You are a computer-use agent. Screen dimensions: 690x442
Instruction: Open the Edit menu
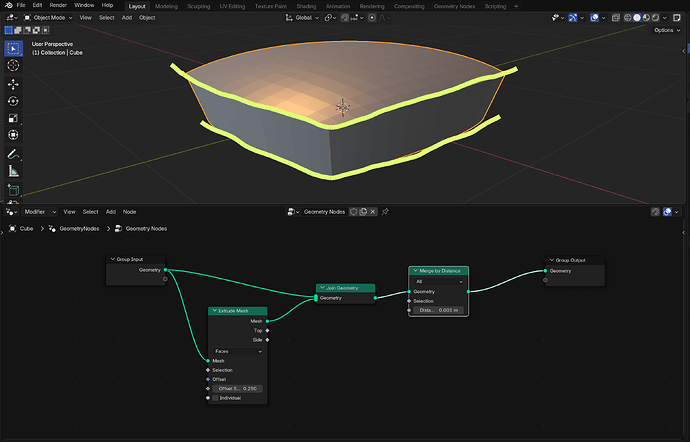tap(37, 5)
